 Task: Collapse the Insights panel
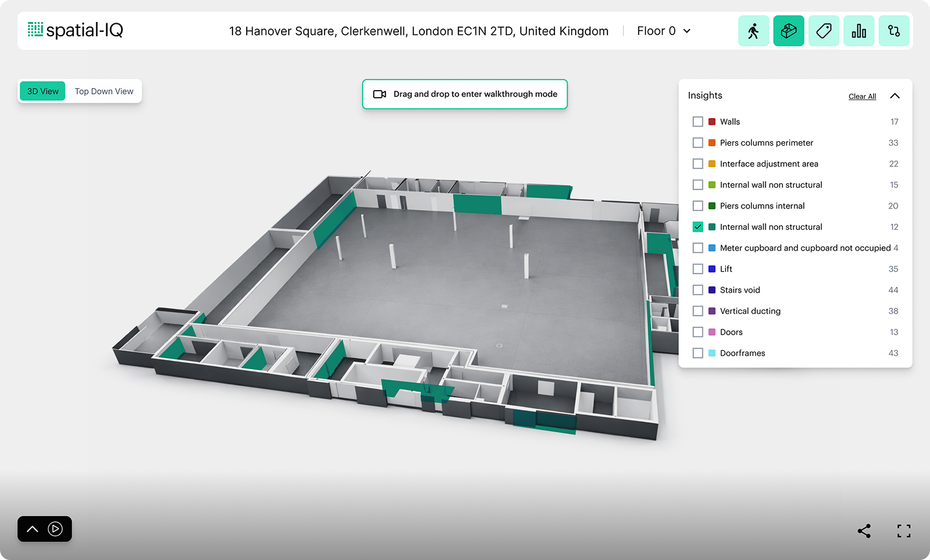(895, 96)
